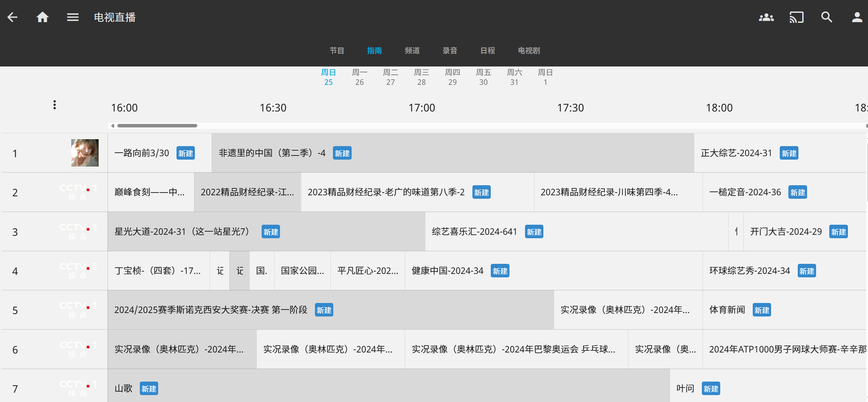This screenshot has width=868, height=402.
Task: Open guide options three-dot menu
Action: coord(54,105)
